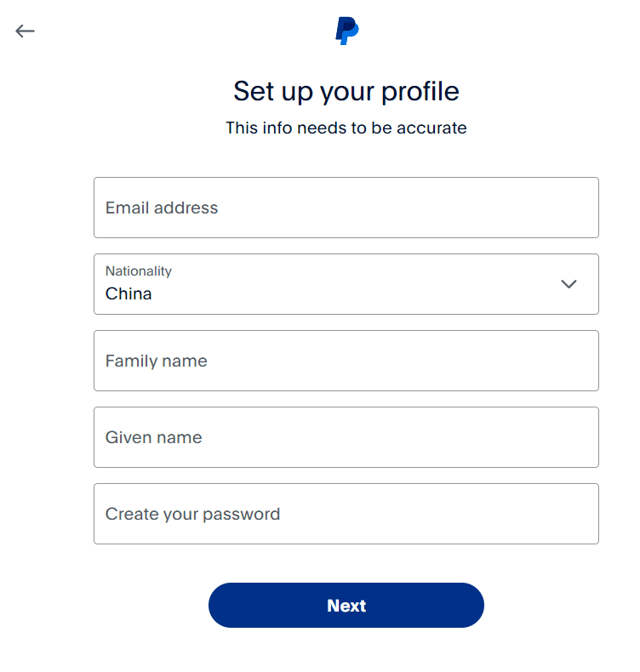Click the Next button

pyautogui.click(x=346, y=605)
